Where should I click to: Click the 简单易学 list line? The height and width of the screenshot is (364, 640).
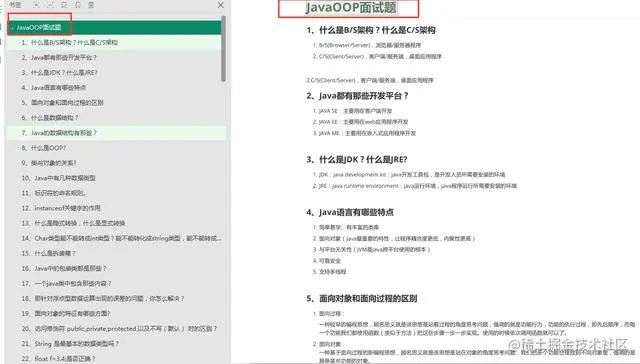[x=346, y=227]
